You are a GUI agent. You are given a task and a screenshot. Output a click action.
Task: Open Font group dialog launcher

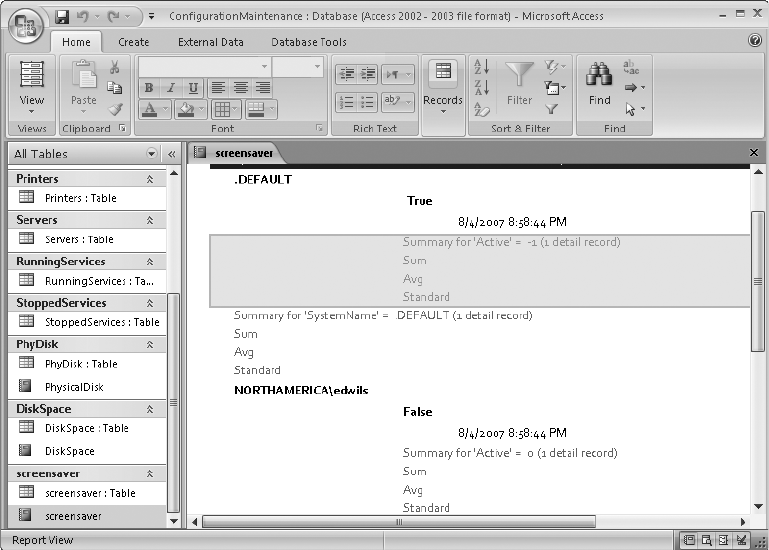click(x=319, y=128)
